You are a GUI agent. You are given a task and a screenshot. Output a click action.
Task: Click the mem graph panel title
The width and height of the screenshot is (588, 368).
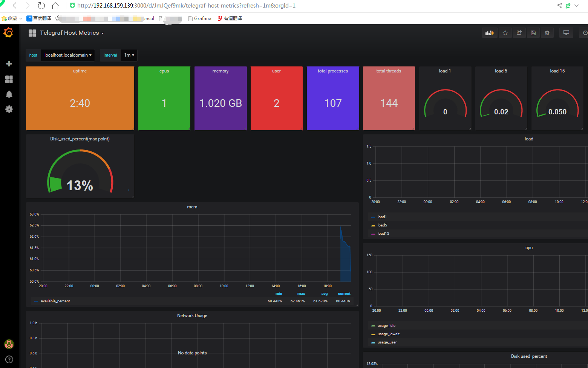(x=192, y=207)
